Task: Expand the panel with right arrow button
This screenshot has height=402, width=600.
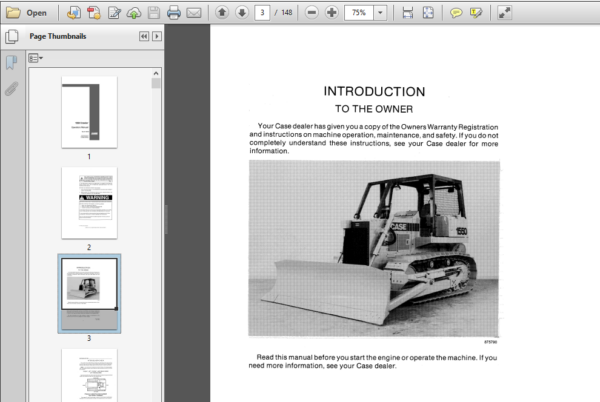Action: click(x=157, y=36)
